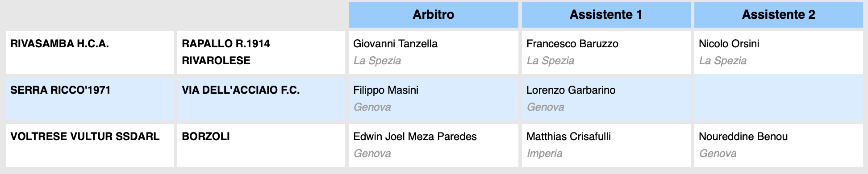868x174 pixels.
Task: Click referee name Filippo Masini
Action: tap(386, 90)
